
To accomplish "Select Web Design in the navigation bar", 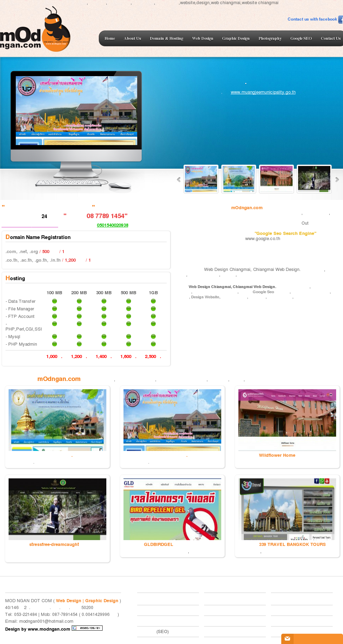I will coord(203,38).
